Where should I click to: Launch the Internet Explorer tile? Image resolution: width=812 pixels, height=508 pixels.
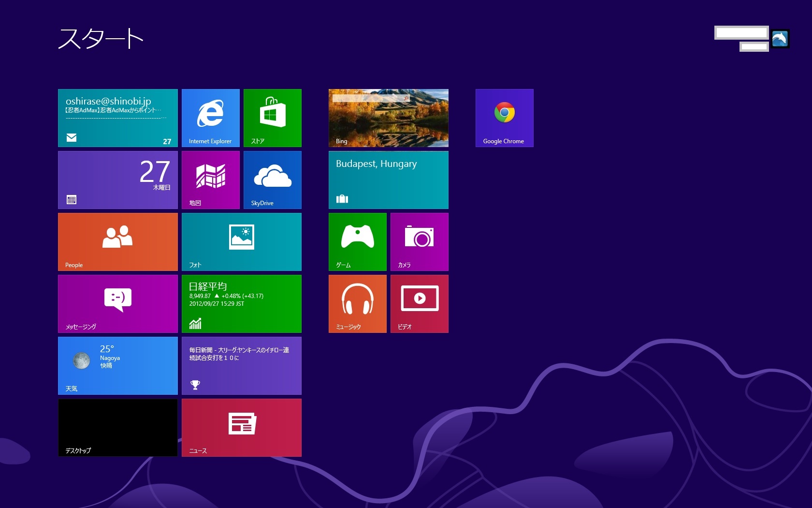point(211,118)
